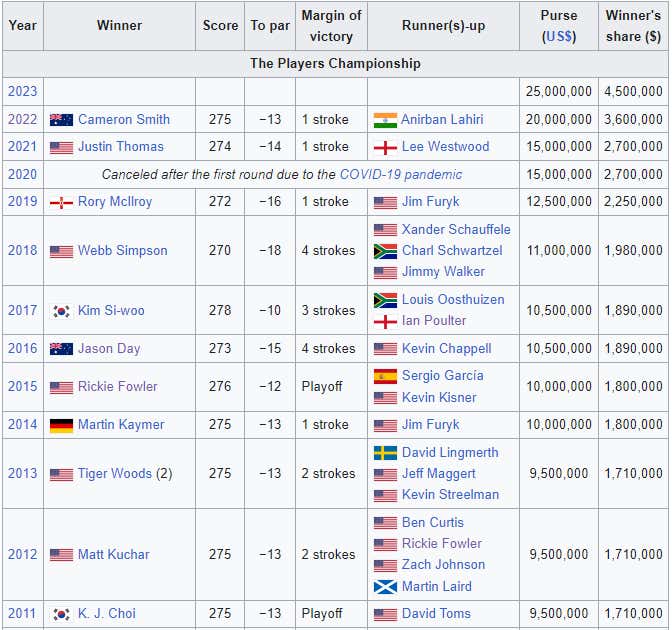Click the US flag beside Xander Schauffele

click(x=385, y=230)
